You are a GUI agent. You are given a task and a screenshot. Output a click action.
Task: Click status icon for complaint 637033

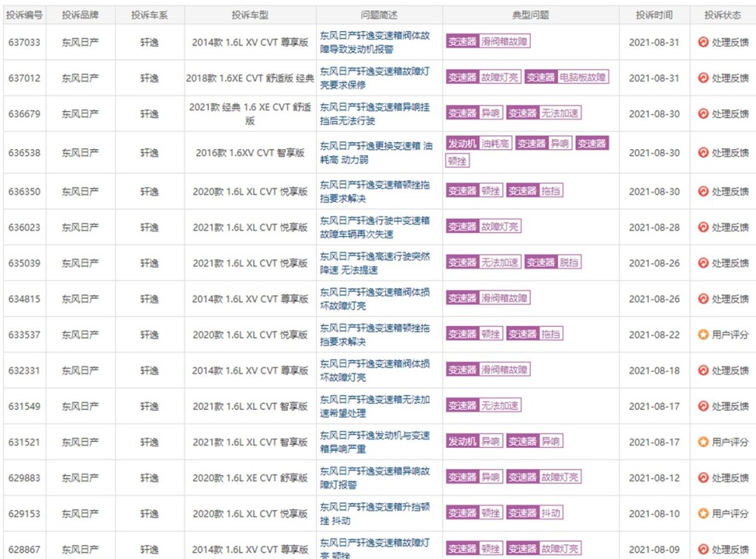point(703,42)
